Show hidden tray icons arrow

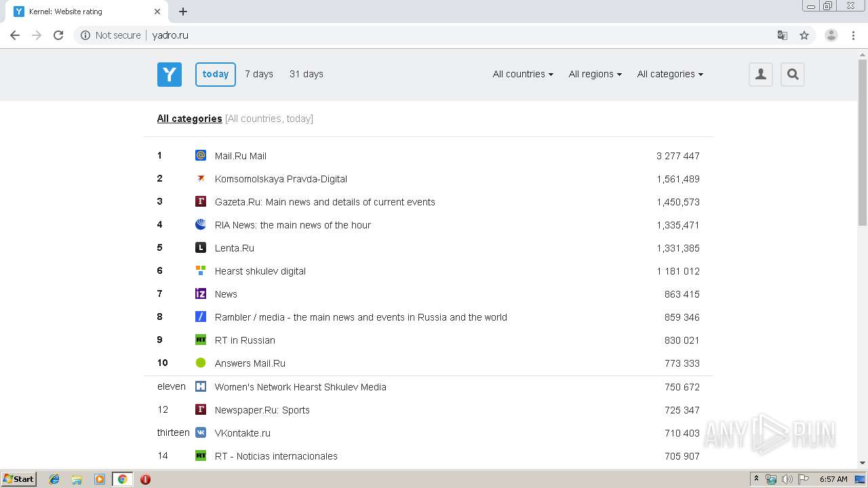pos(757,479)
